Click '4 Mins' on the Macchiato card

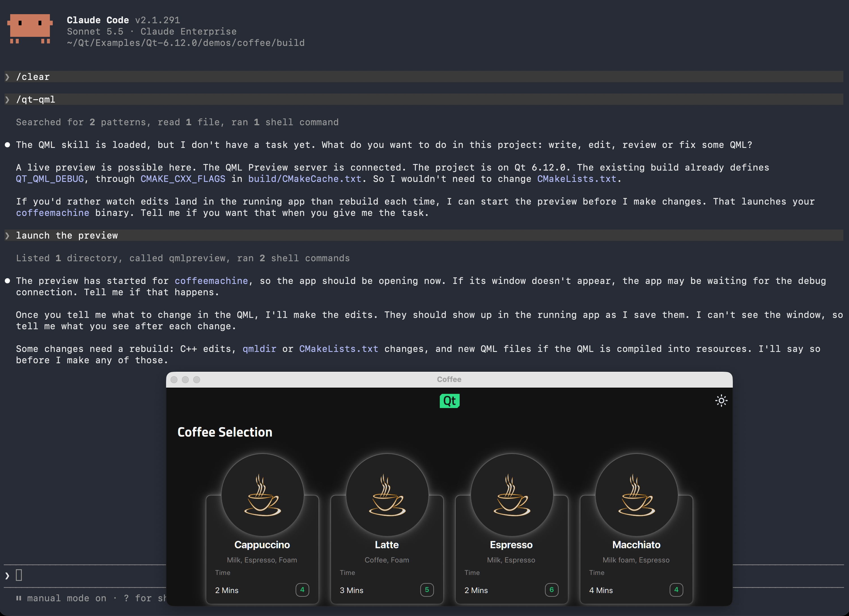click(x=601, y=590)
